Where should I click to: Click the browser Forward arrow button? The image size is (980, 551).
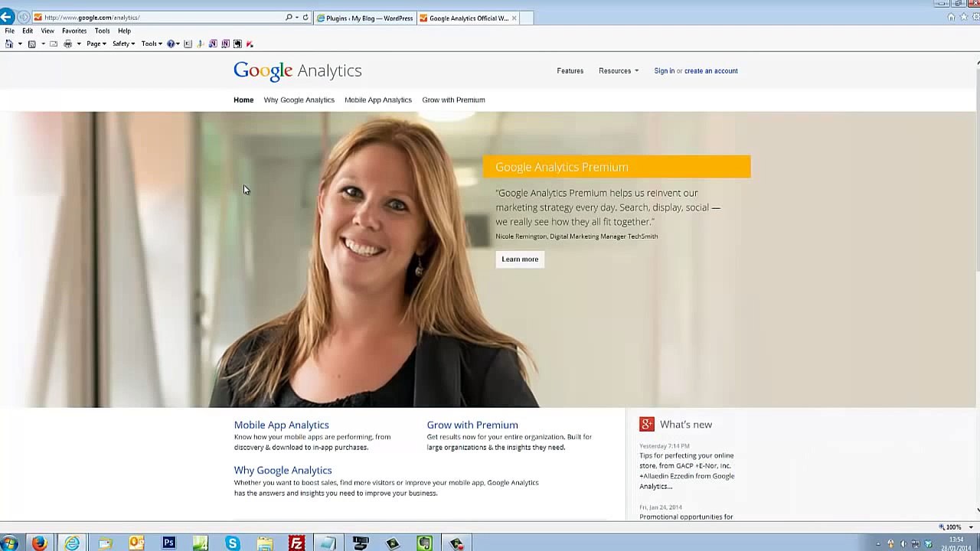tap(24, 17)
